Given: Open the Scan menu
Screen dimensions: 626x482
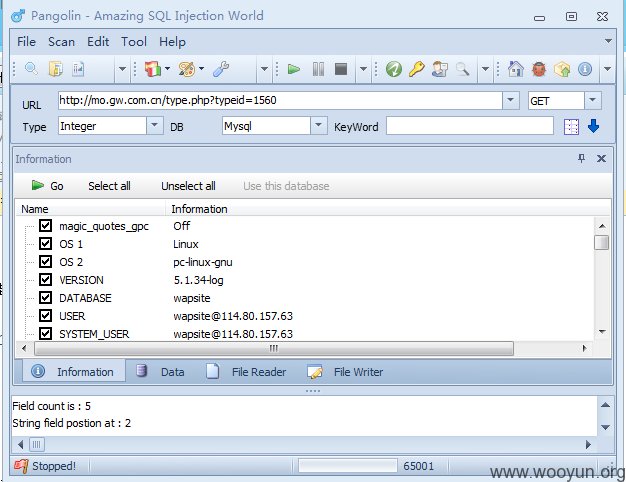Looking at the screenshot, I should [x=61, y=42].
